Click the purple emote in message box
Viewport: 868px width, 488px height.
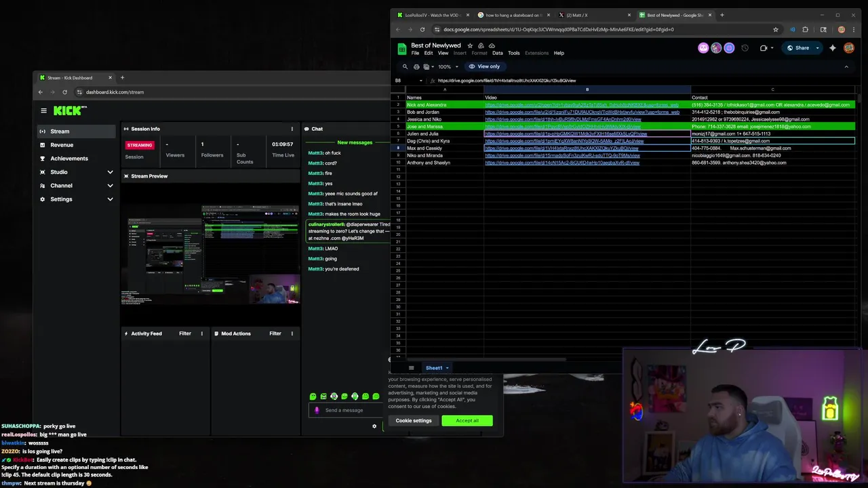317,410
